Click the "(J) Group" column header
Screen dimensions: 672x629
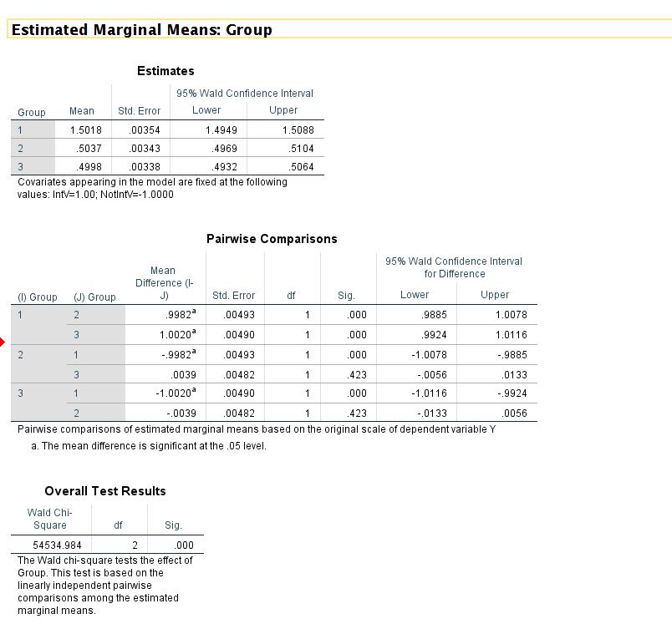[94, 296]
